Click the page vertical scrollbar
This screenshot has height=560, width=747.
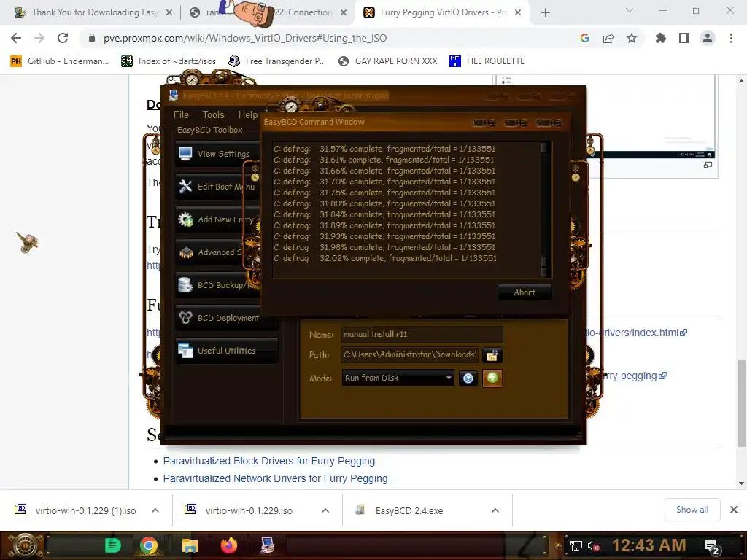tap(741, 404)
